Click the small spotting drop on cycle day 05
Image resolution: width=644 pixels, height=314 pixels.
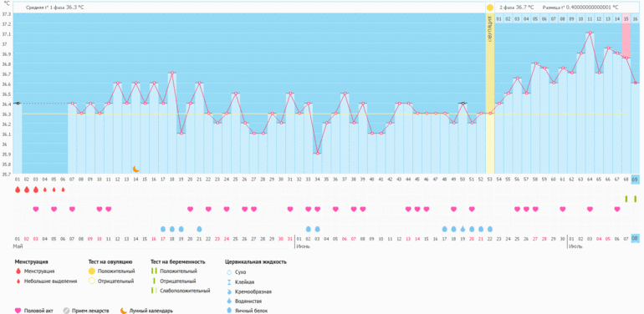[54, 190]
